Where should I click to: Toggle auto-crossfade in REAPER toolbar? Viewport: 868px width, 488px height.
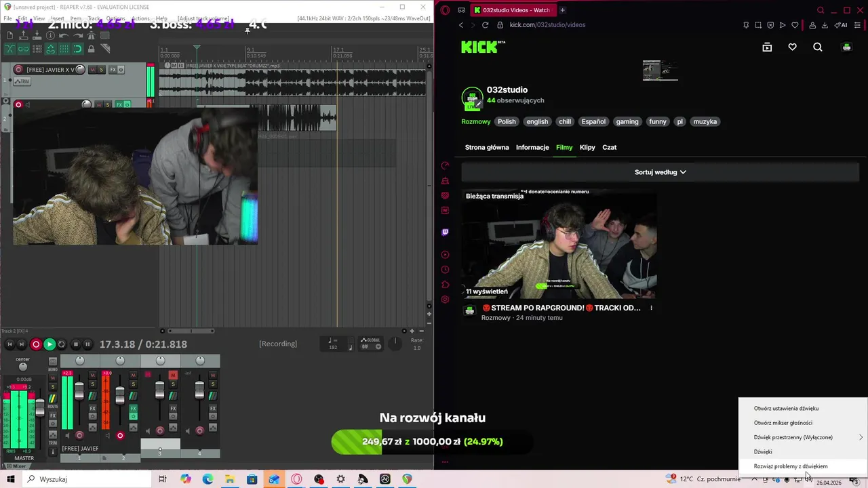tap(9, 49)
